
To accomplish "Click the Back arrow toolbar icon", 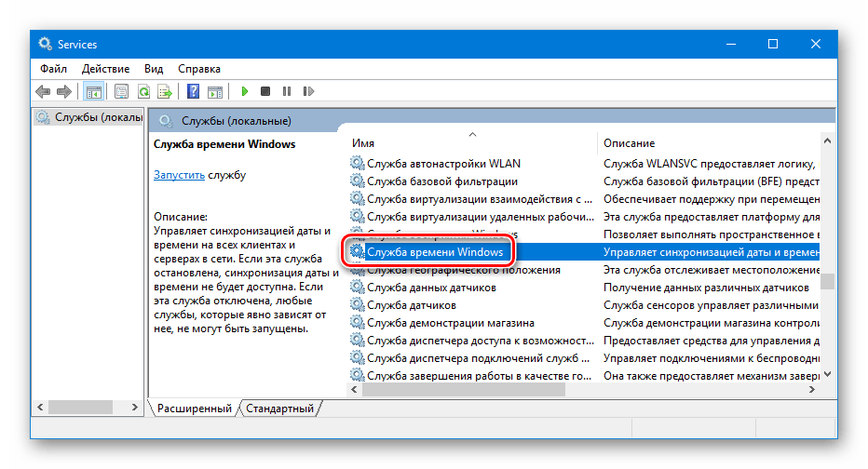I will coord(43,91).
